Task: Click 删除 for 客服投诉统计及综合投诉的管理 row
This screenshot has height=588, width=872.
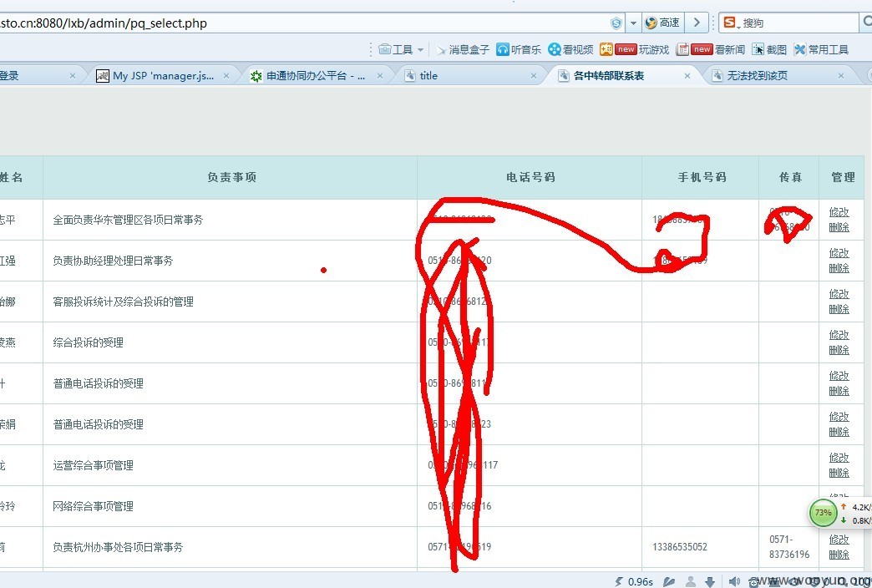Action: (x=839, y=309)
